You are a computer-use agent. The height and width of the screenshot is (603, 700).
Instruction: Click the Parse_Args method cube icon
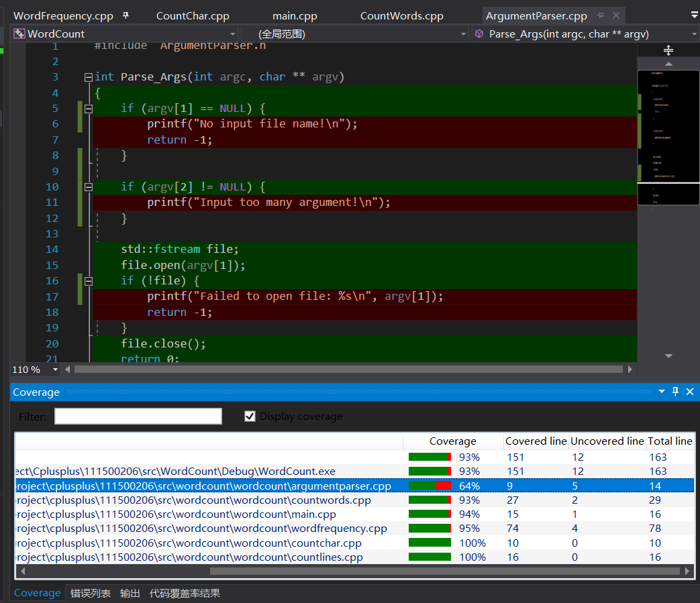[479, 34]
